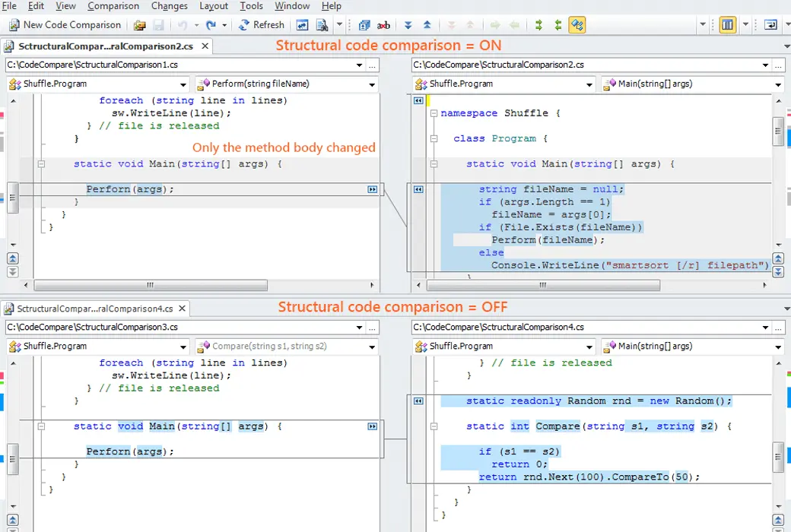Open ScructuralComparison1.cs path dropdown
Viewport: 791px width, 532px height.
coord(359,65)
